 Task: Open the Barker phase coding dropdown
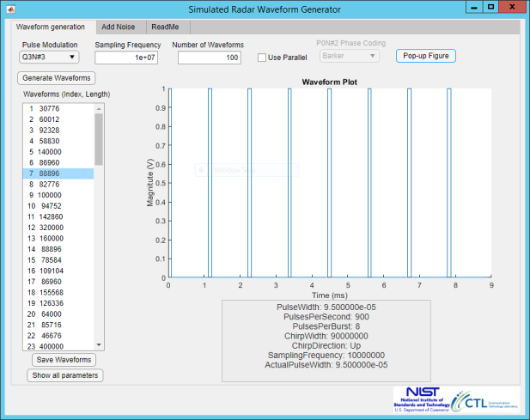pyautogui.click(x=349, y=56)
